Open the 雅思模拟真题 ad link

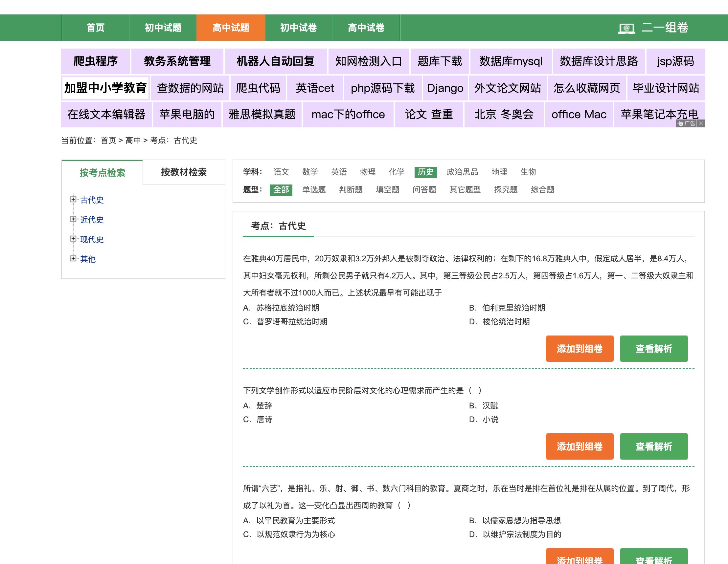(262, 114)
